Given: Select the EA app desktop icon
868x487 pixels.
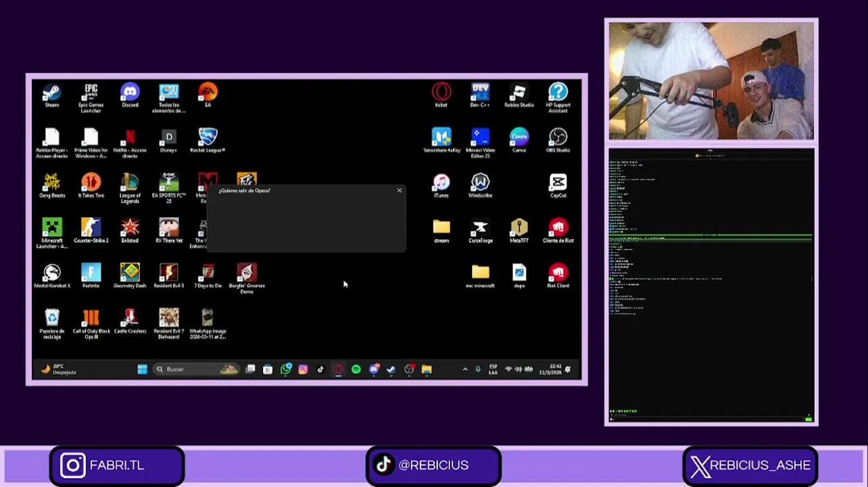Looking at the screenshot, I should click(208, 95).
